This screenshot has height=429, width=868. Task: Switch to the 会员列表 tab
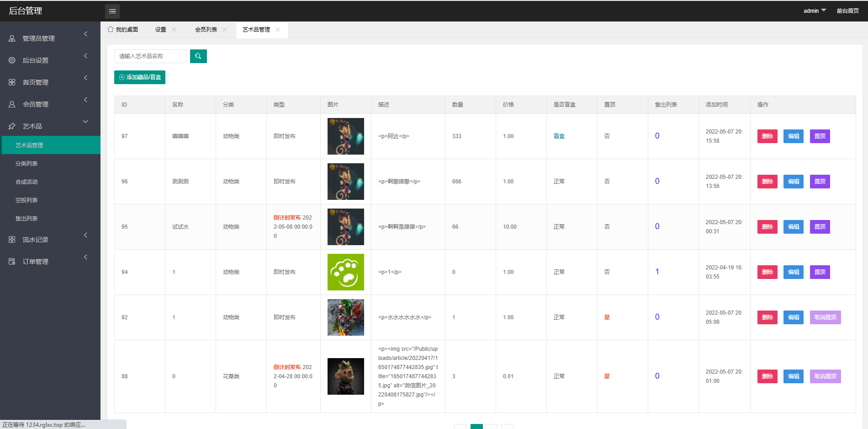[206, 30]
